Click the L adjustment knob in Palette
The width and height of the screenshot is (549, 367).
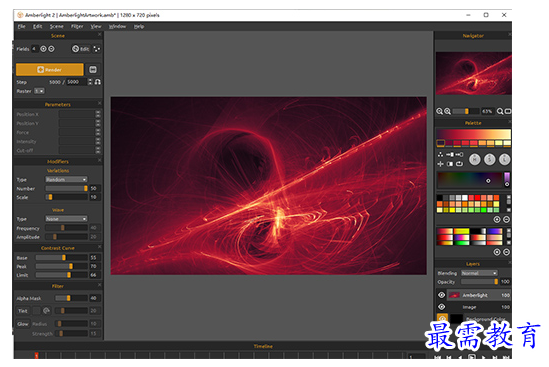pyautogui.click(x=504, y=159)
